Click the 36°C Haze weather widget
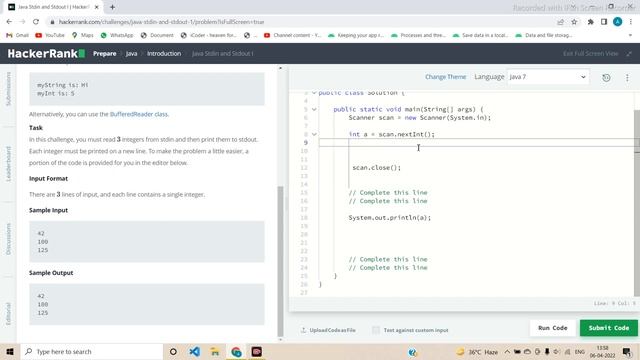Image resolution: width=640 pixels, height=360 pixels. click(x=478, y=351)
